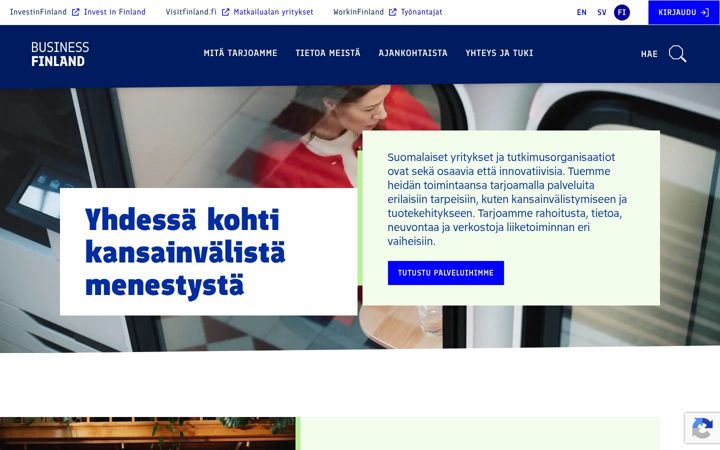This screenshot has height=450, width=720.
Task: Click the HAE search label
Action: (649, 54)
